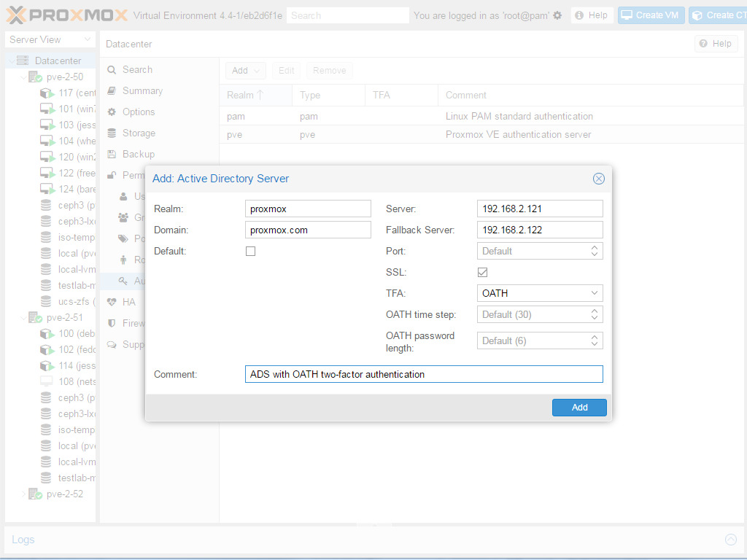
Task: Select container 102 icon
Action: (x=47, y=349)
